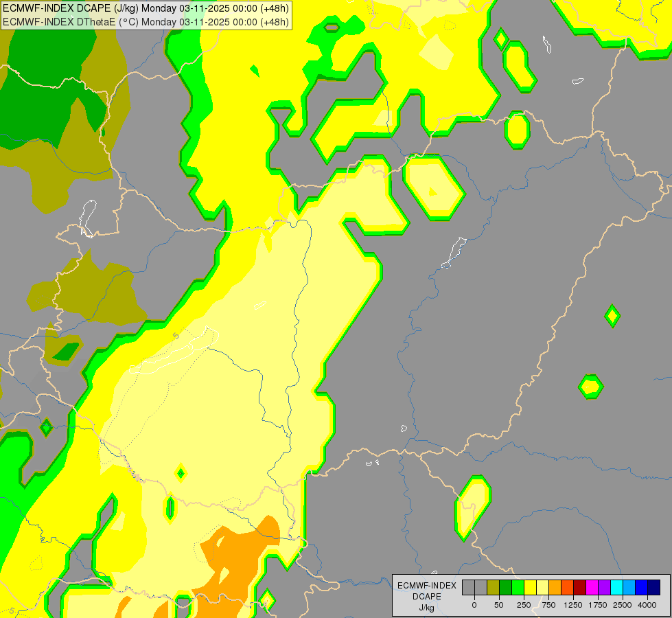The height and width of the screenshot is (618, 672).
Task: Click the legend value label '4000'
Action: pyautogui.click(x=647, y=605)
